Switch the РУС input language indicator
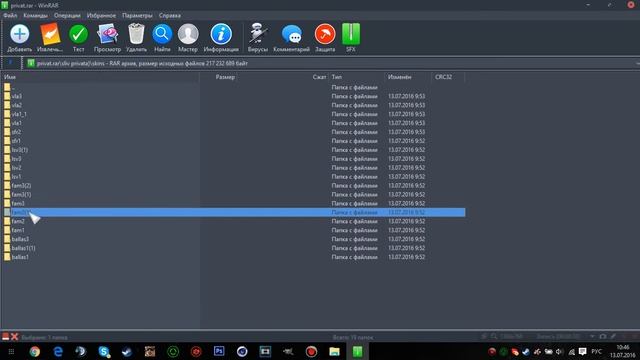The width and height of the screenshot is (640, 360). pos(596,351)
